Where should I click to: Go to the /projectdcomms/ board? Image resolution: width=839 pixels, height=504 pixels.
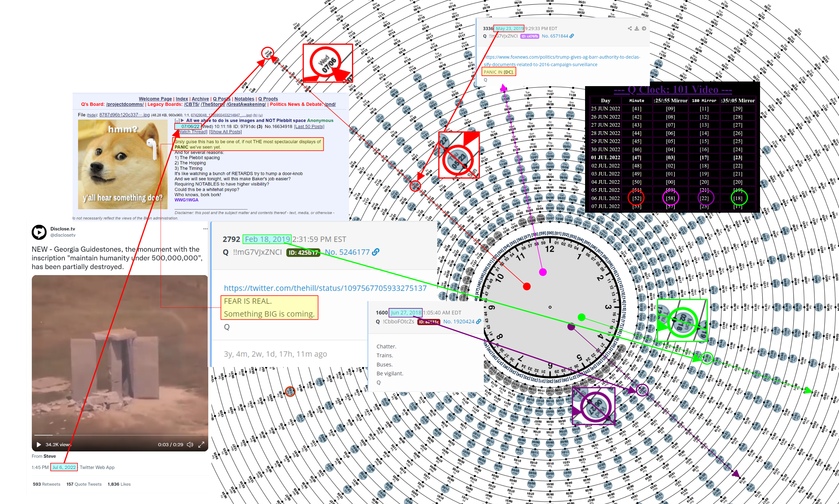[x=125, y=104]
